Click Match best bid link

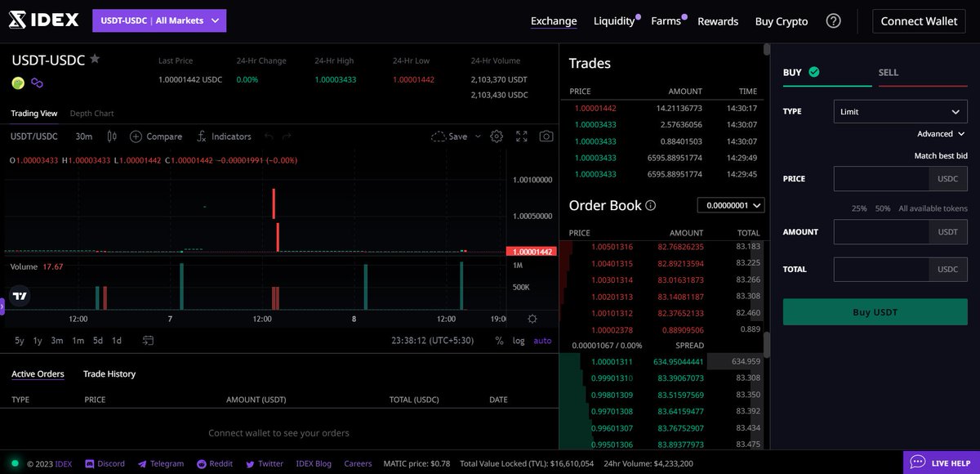click(x=941, y=155)
